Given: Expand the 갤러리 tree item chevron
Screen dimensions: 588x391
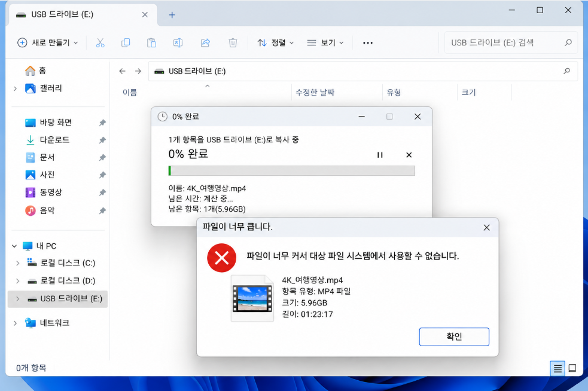Looking at the screenshot, I should [15, 89].
